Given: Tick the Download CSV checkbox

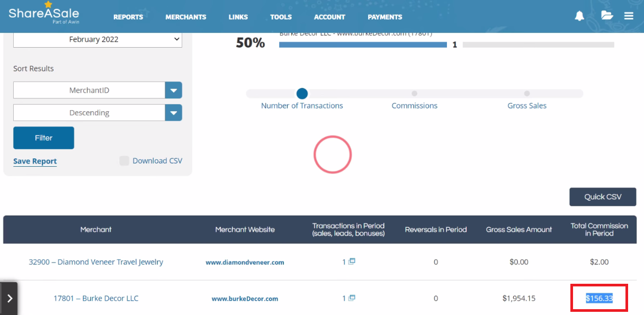Looking at the screenshot, I should pos(124,161).
